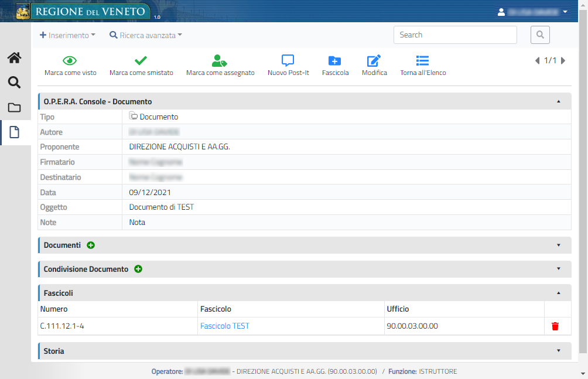Collapse the Fascicoli section arrow
The height and width of the screenshot is (379, 588).
click(558, 293)
